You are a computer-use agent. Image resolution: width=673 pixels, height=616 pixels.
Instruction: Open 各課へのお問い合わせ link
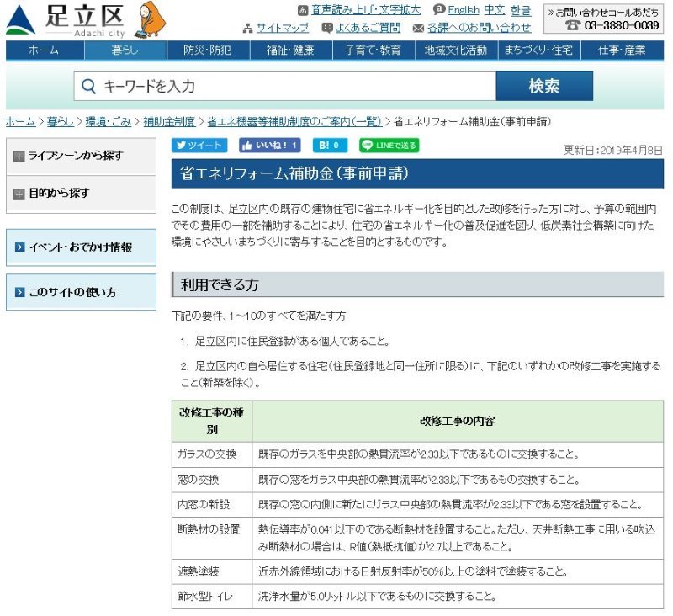click(479, 28)
